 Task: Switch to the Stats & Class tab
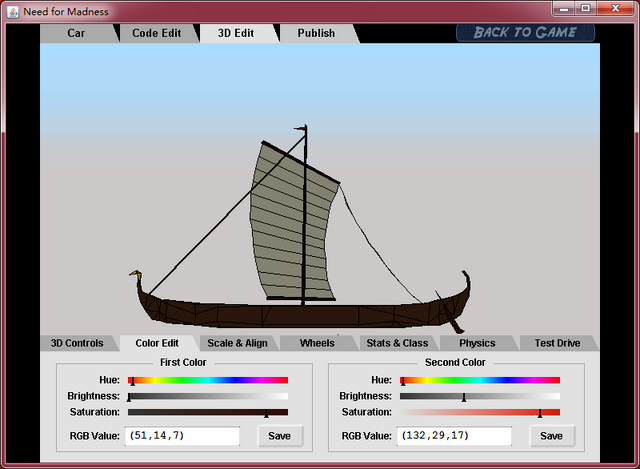point(397,343)
